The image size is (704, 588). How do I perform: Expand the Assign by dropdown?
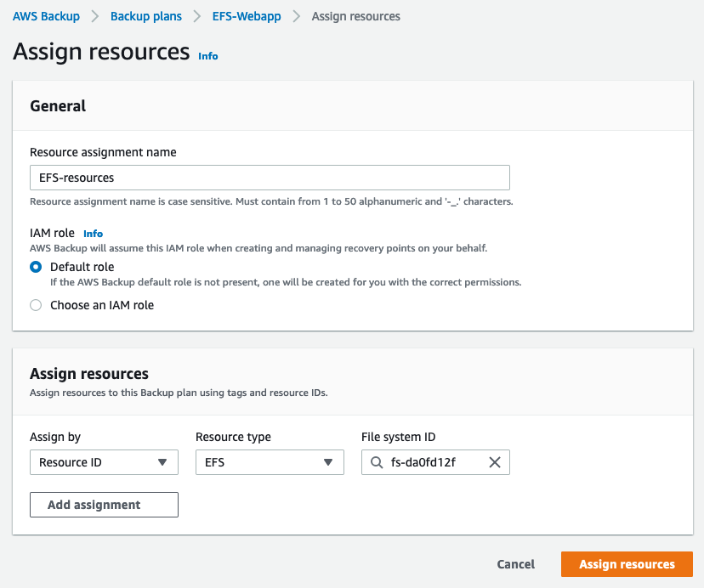pyautogui.click(x=104, y=462)
